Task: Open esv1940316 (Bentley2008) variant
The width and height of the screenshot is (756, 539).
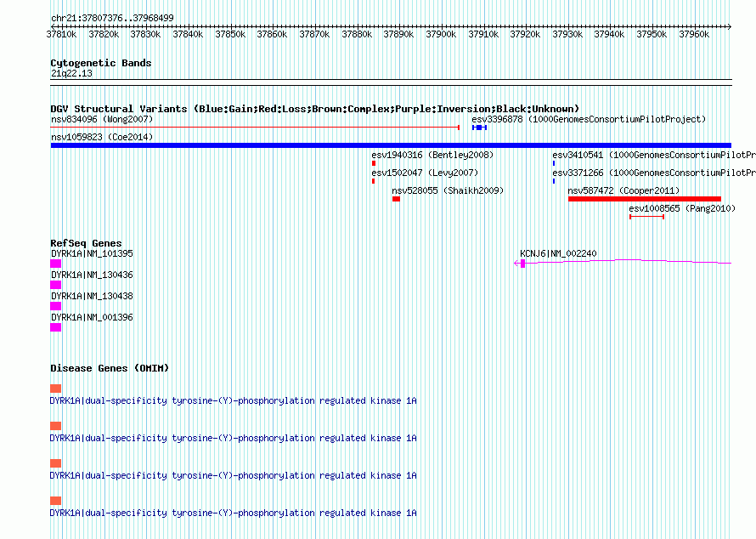Action: click(x=432, y=155)
